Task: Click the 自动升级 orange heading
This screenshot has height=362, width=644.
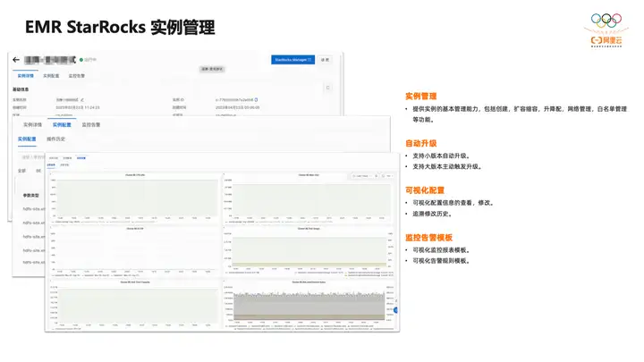Action: (x=421, y=144)
